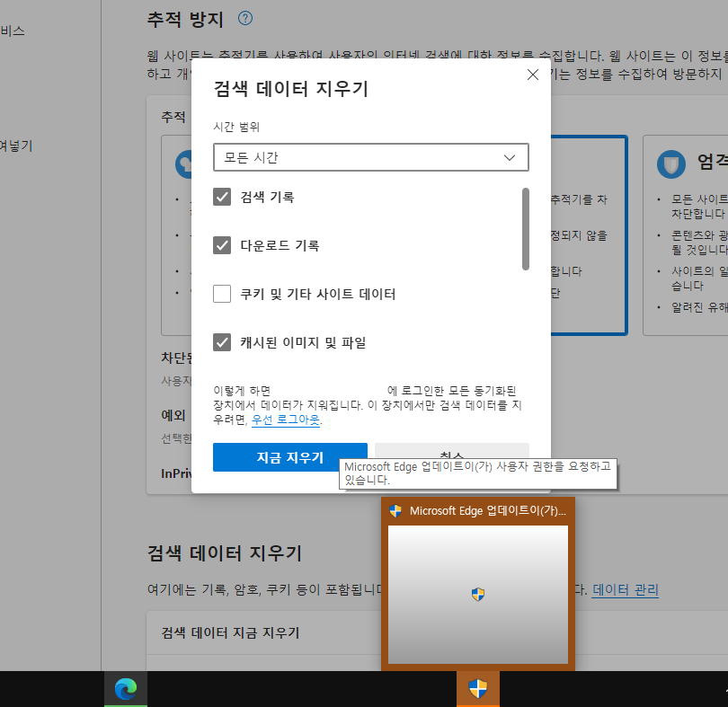Uncheck the 캐시된 이미지 및 파일 checkbox

222,342
